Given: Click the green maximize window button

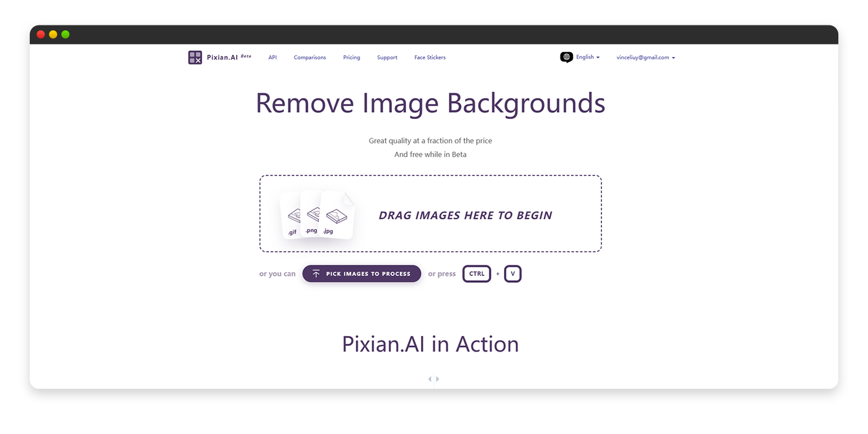Looking at the screenshot, I should (66, 35).
